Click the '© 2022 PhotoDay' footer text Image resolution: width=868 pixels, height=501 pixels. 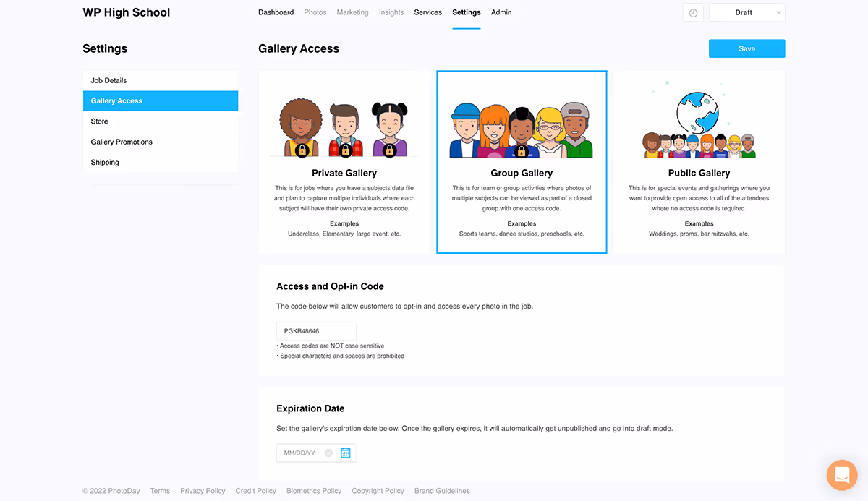pos(111,491)
